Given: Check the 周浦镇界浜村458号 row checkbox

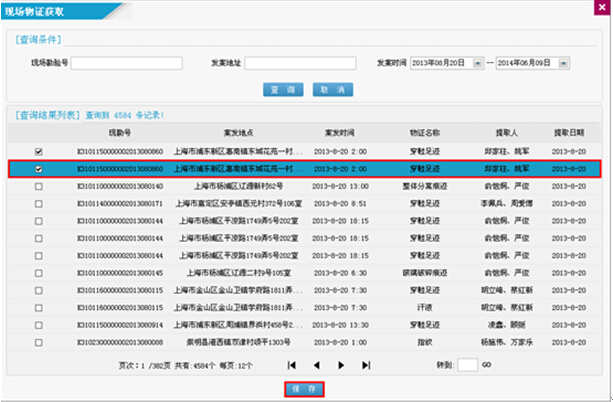Looking at the screenshot, I should click(38, 325).
